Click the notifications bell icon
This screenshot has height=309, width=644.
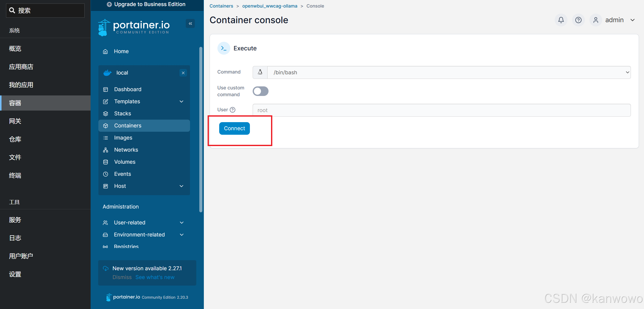coord(561,20)
